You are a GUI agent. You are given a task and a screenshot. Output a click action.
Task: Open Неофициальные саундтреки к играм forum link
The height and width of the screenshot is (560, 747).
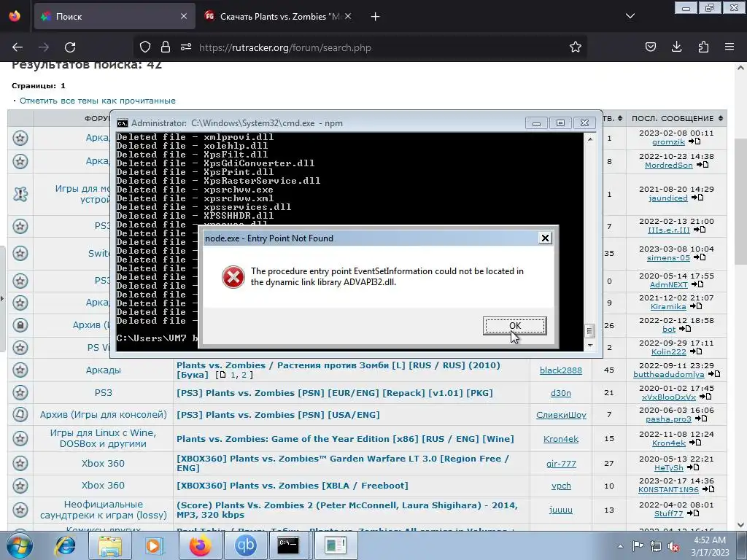[x=104, y=510]
